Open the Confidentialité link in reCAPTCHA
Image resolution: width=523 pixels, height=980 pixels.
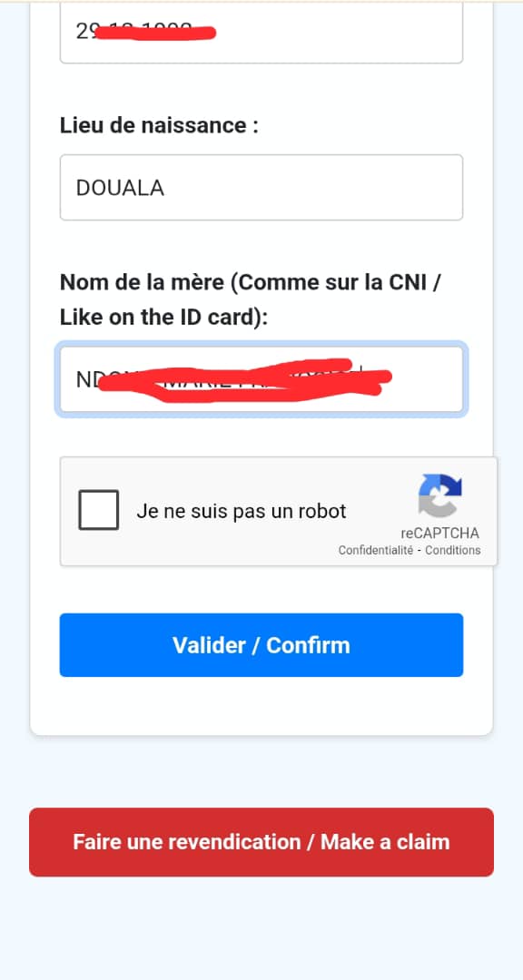coord(375,551)
